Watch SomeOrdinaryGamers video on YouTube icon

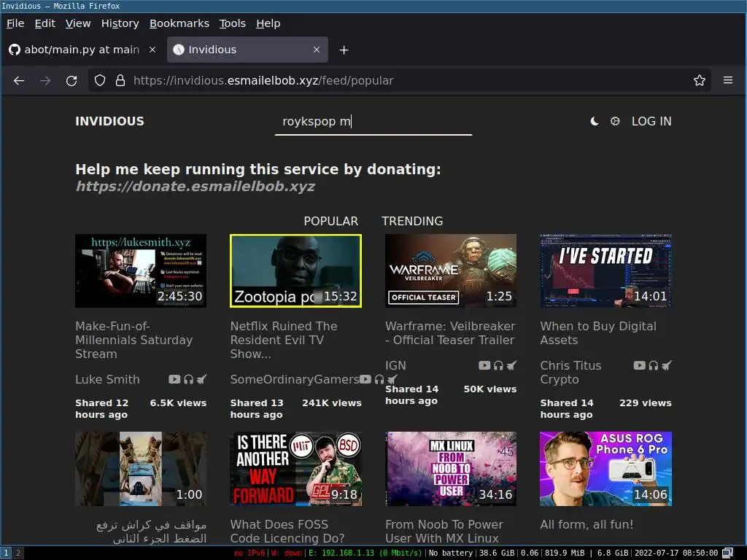(365, 379)
